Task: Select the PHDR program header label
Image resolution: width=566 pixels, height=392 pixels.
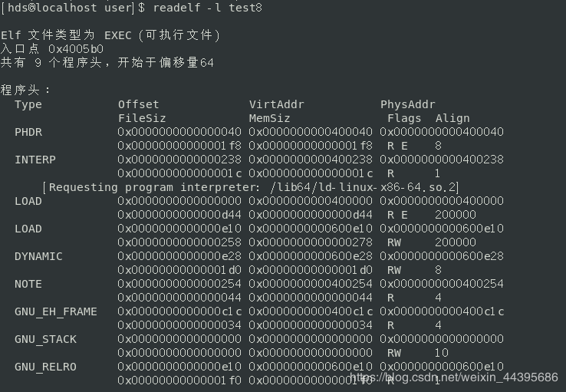Action: point(28,132)
